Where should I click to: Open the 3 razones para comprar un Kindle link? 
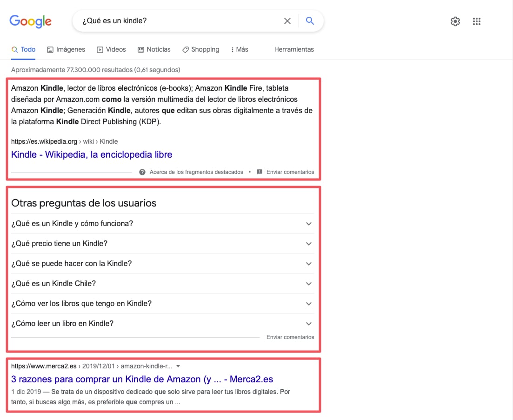(x=142, y=379)
